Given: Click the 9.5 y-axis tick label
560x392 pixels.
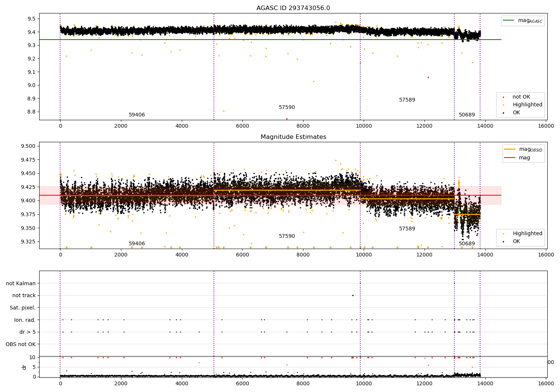Looking at the screenshot, I should pyautogui.click(x=32, y=19).
